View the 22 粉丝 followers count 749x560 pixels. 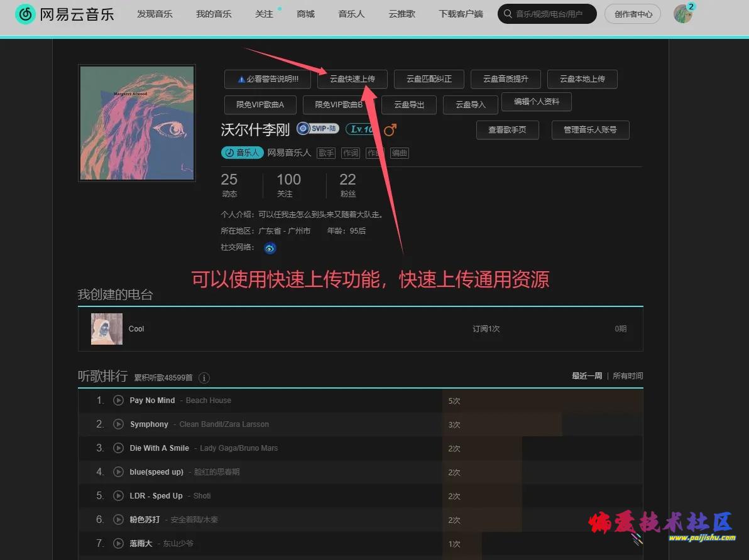(x=347, y=185)
